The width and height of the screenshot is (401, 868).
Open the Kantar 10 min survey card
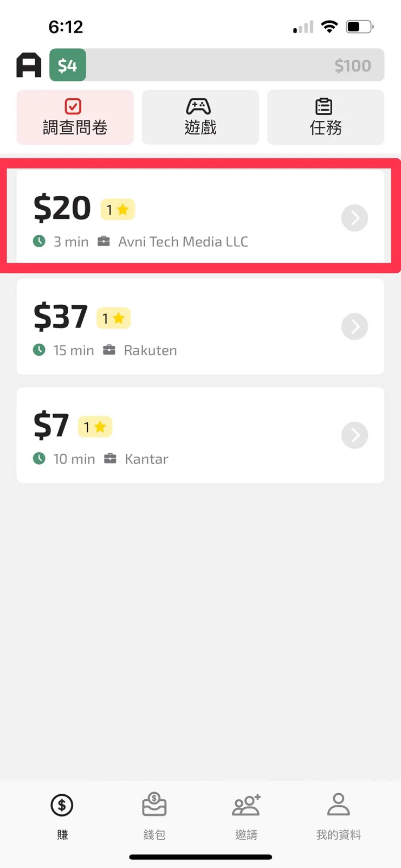pyautogui.click(x=200, y=435)
